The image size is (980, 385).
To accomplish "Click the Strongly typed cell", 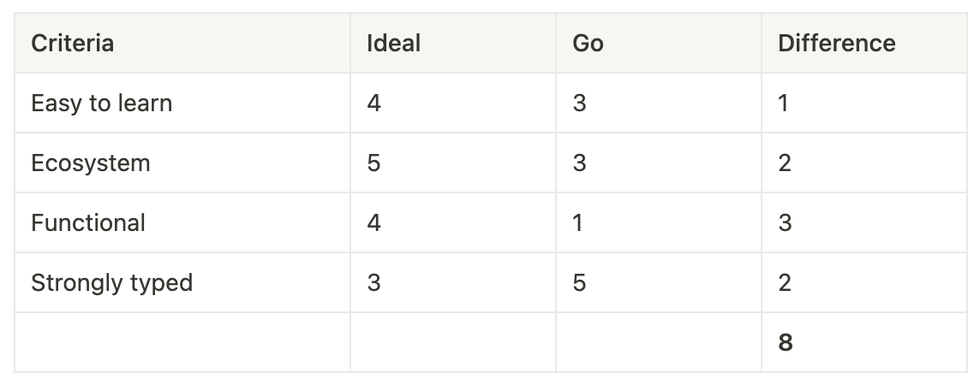I will pos(182,282).
